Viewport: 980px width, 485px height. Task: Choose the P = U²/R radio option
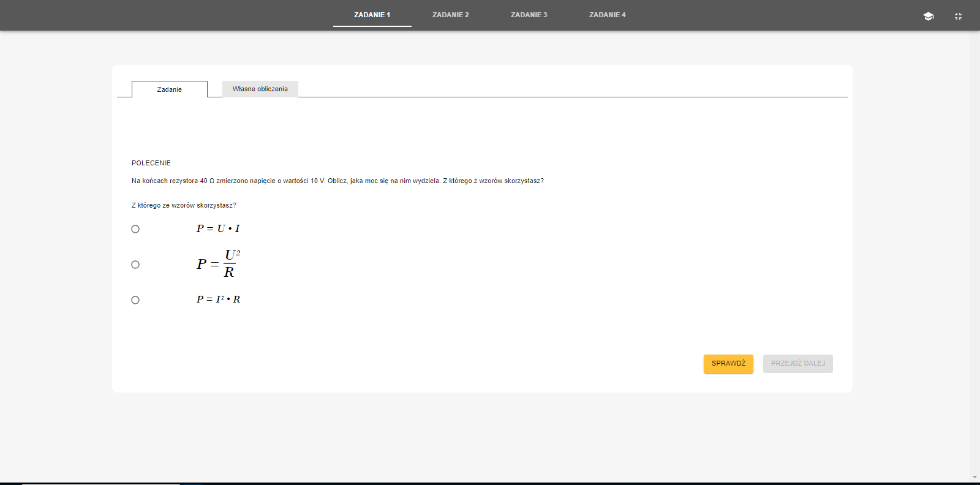[135, 265]
